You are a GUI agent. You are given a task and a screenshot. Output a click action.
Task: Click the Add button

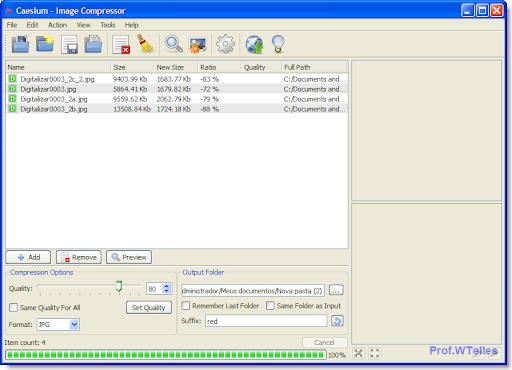tap(28, 257)
